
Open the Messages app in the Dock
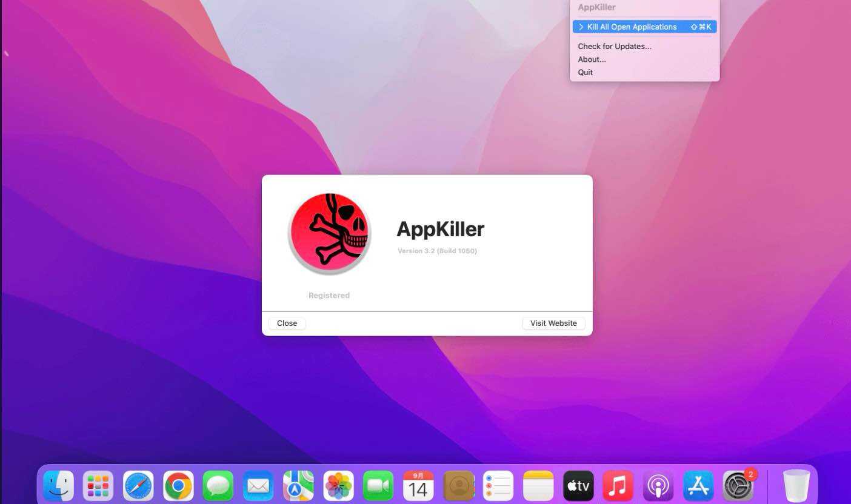[218, 485]
